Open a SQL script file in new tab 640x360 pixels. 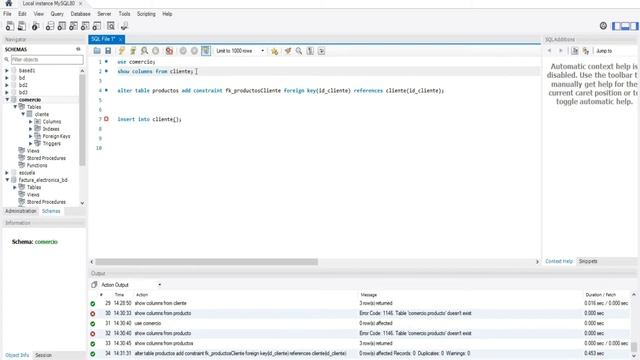tap(22, 26)
